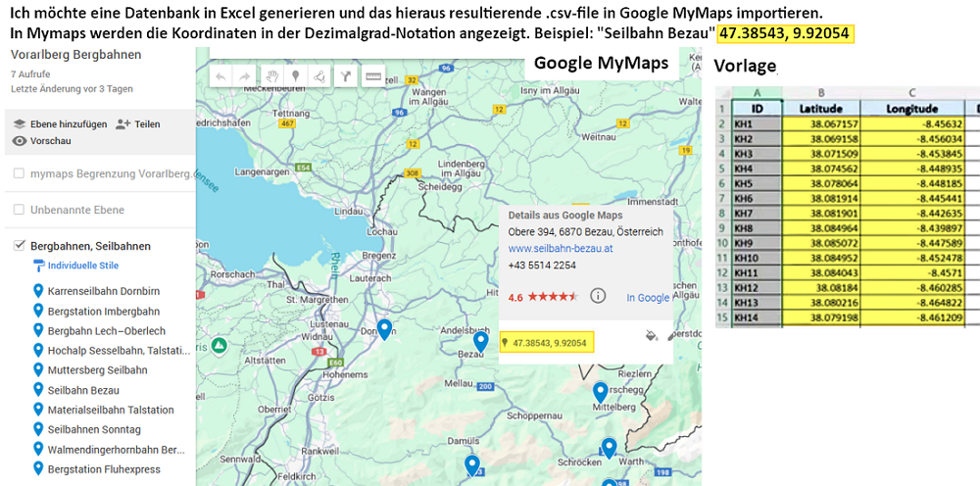Click Excel cell 38.08184
The width and height of the screenshot is (980, 486).
click(x=820, y=287)
